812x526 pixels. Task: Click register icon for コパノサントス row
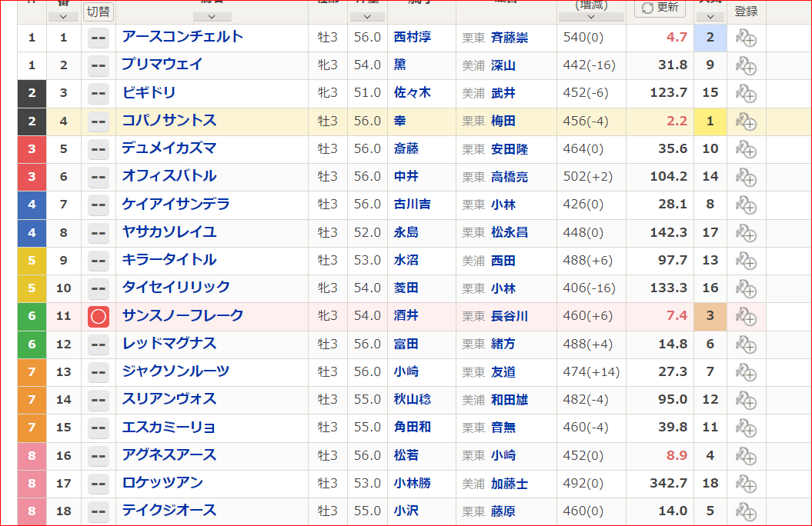(x=746, y=122)
